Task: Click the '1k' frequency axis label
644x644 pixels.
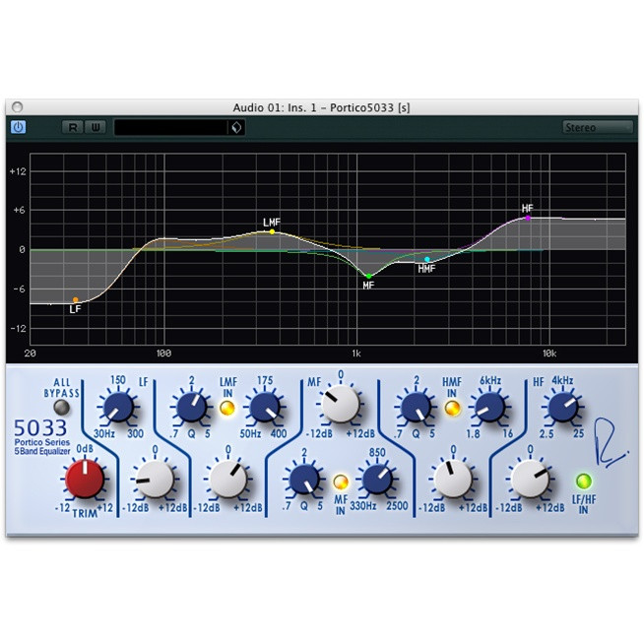Action: tap(356, 354)
